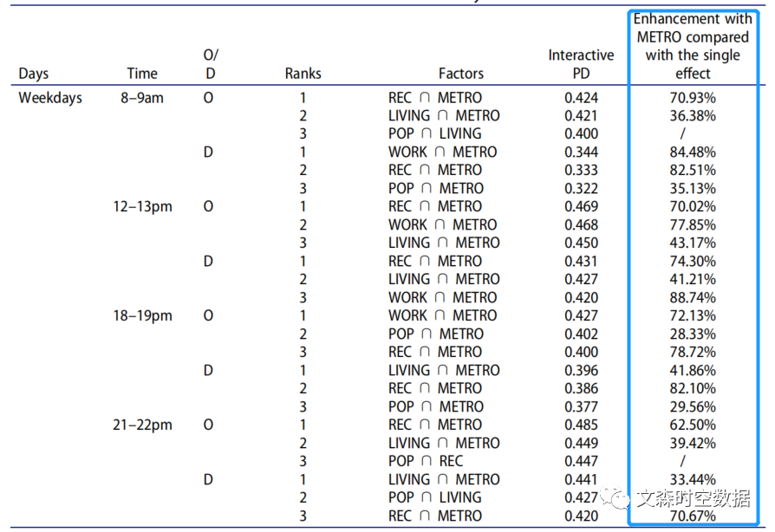Select the '21–22pm' time cell

pos(143,425)
